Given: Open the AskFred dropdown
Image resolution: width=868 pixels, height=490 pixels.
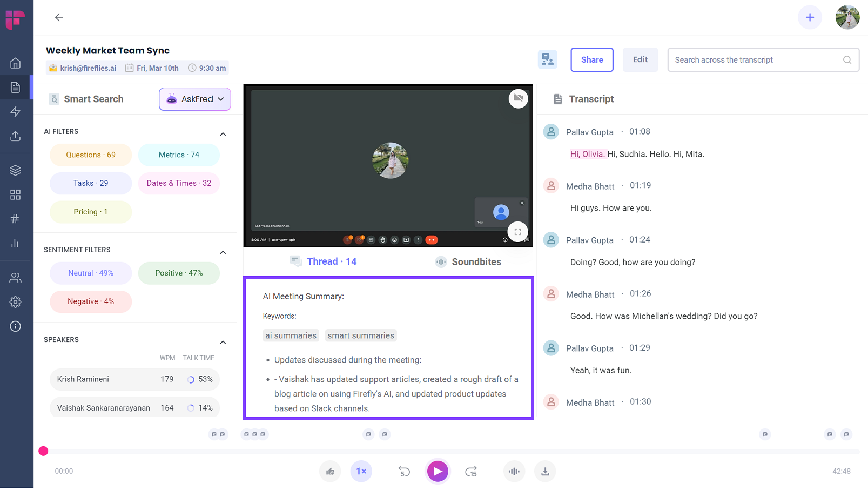Looking at the screenshot, I should 194,99.
